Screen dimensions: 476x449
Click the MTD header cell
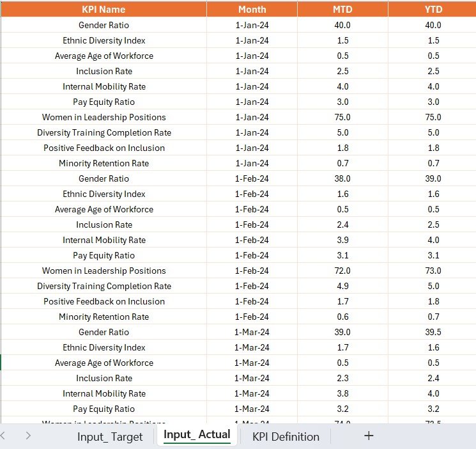[342, 10]
